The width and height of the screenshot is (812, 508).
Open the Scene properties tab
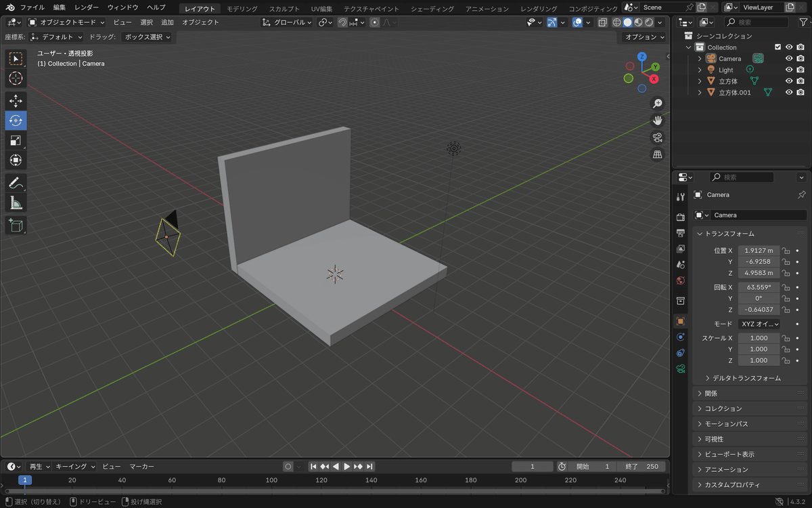click(x=681, y=264)
